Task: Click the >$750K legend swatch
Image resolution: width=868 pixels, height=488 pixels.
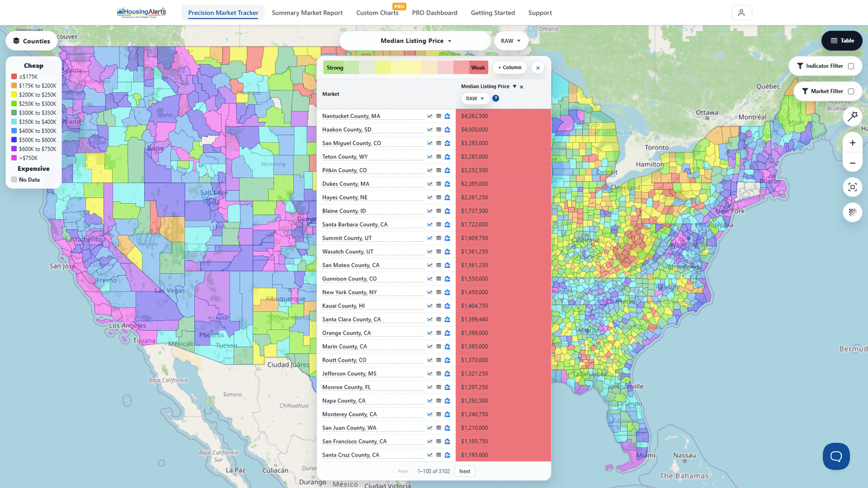Action: [14, 158]
